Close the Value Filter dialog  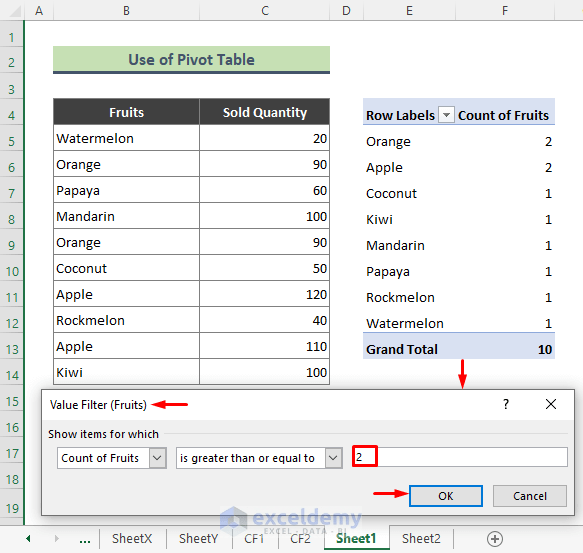pos(551,404)
